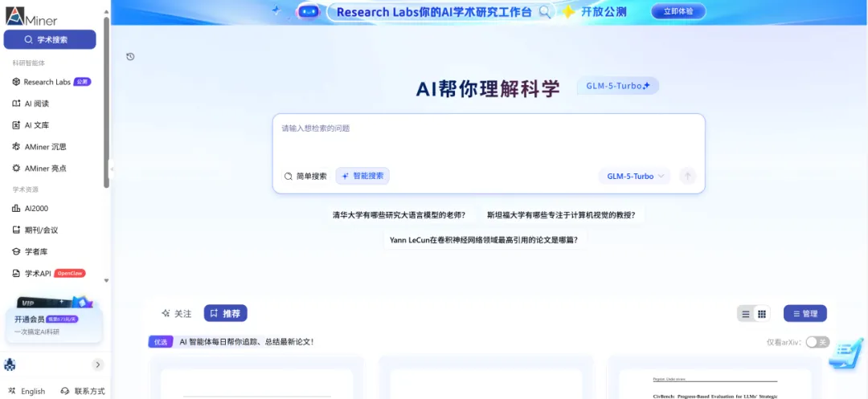The width and height of the screenshot is (868, 399).
Task: Click the sidebar vertical scrollbar thumb
Action: (x=106, y=102)
